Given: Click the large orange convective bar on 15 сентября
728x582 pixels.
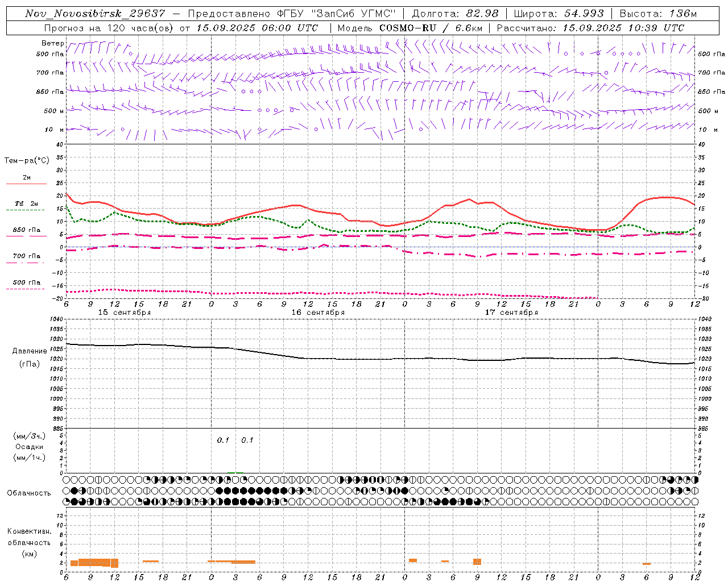Looking at the screenshot, I should (x=94, y=563).
